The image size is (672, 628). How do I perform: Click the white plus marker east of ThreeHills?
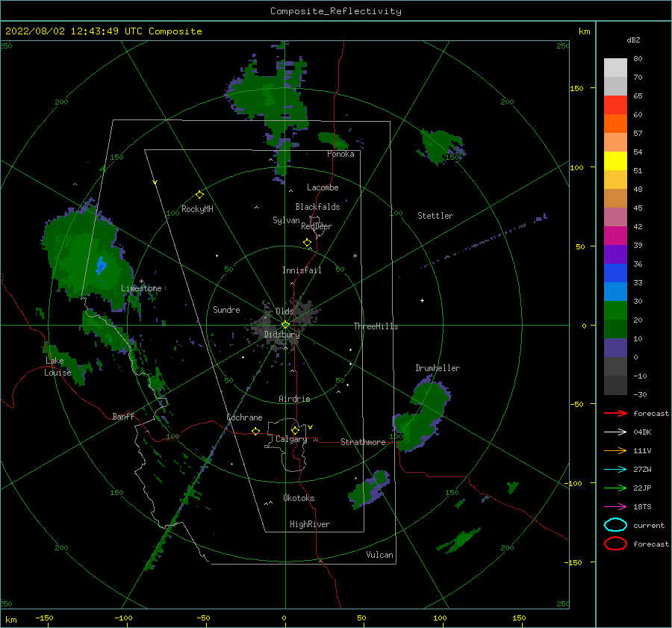point(422,300)
